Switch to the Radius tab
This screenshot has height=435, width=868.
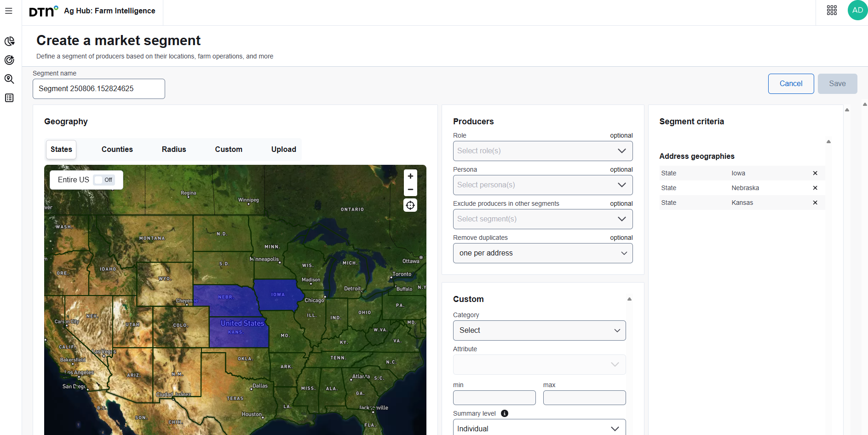pos(174,150)
